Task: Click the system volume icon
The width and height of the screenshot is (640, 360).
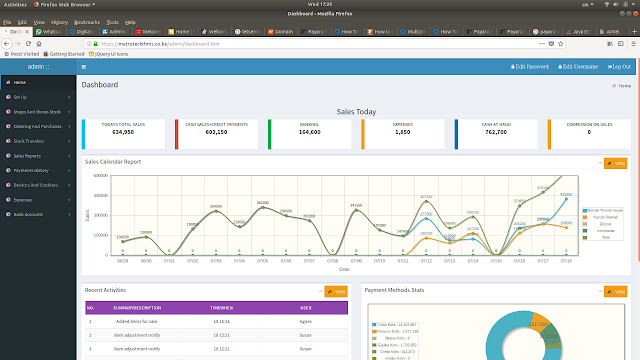Action: (x=616, y=4)
